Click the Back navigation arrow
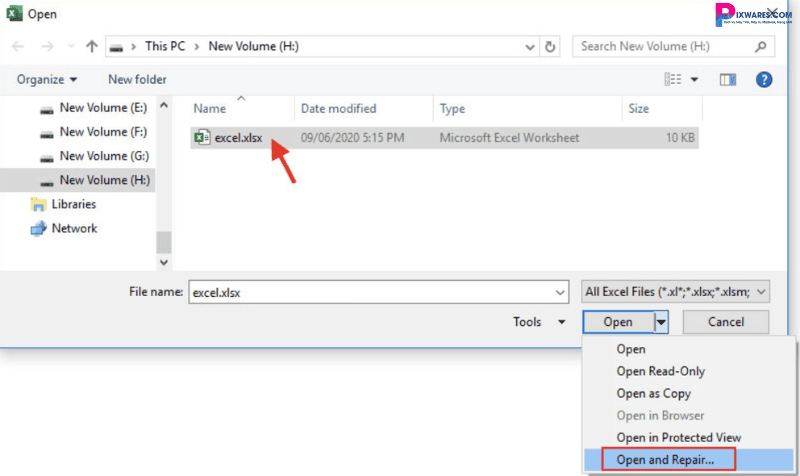 [x=20, y=47]
